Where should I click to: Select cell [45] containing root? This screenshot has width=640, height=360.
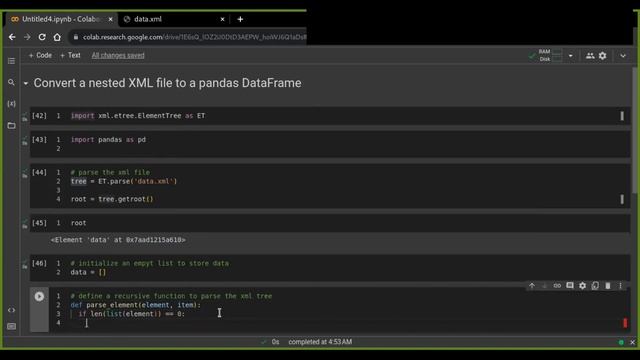[x=330, y=223]
